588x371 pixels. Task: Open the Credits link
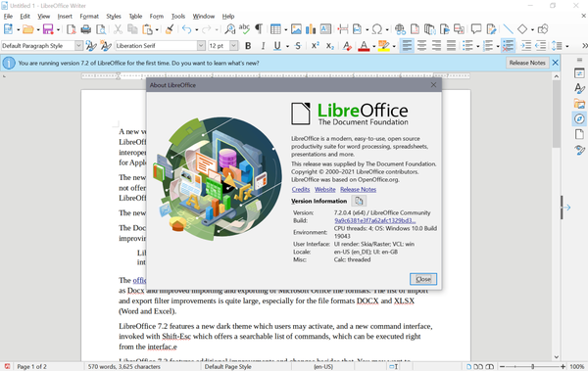pyautogui.click(x=301, y=190)
